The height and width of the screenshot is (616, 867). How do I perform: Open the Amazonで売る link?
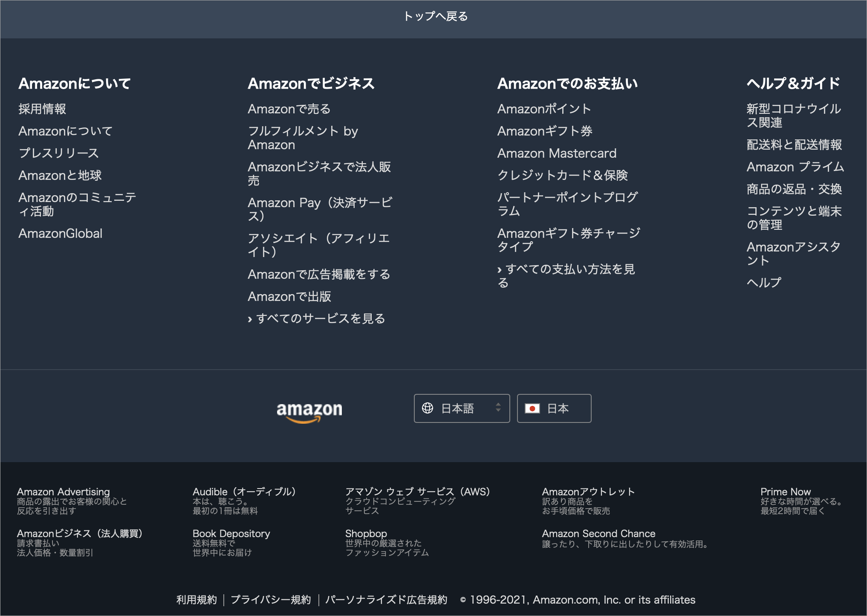pyautogui.click(x=289, y=109)
